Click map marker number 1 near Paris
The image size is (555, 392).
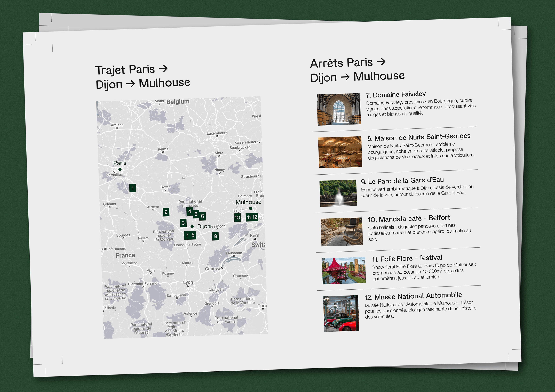(x=132, y=188)
